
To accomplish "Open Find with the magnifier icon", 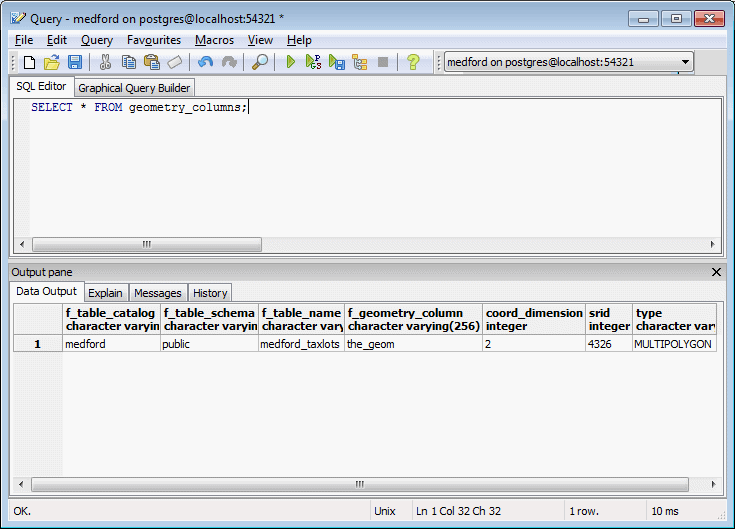I will [259, 62].
